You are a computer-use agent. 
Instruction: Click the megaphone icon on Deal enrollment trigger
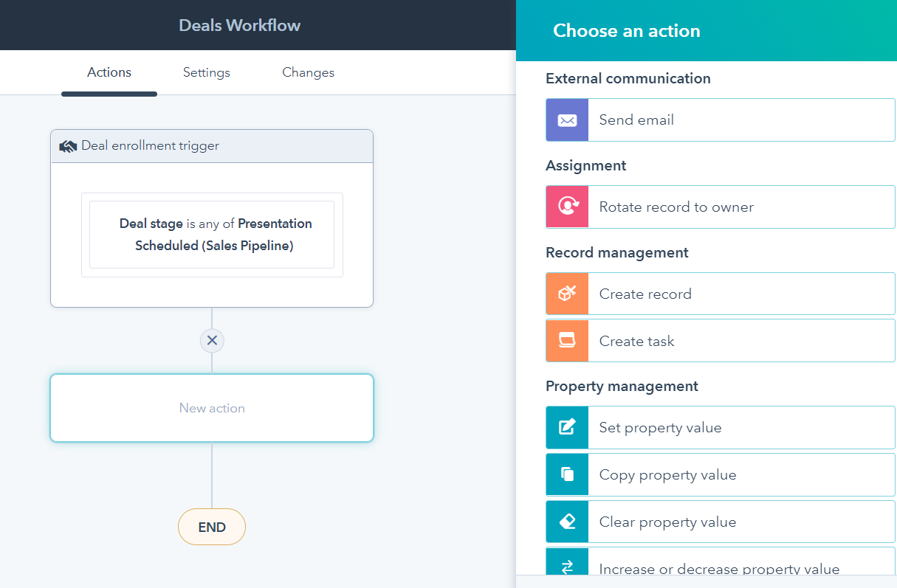(x=67, y=145)
